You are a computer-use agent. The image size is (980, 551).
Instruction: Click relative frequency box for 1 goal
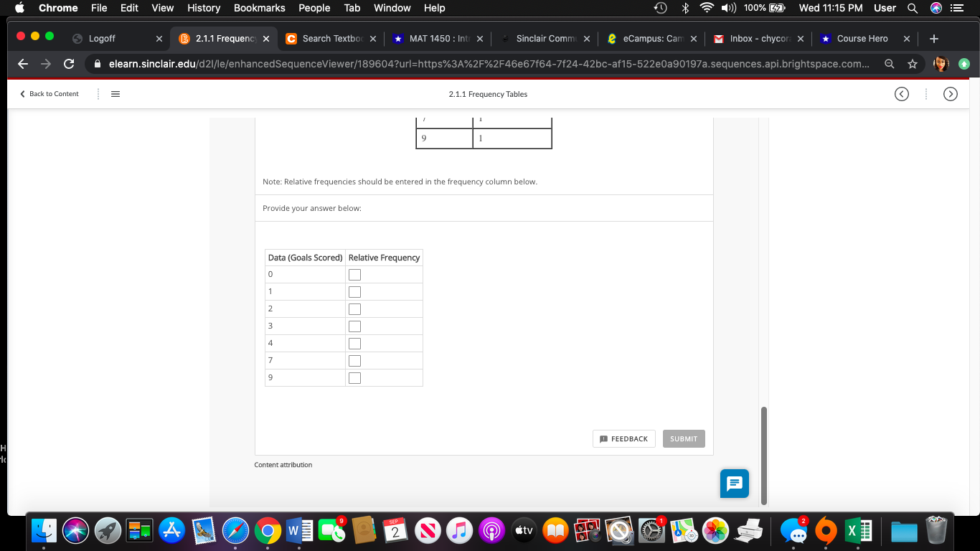354,292
